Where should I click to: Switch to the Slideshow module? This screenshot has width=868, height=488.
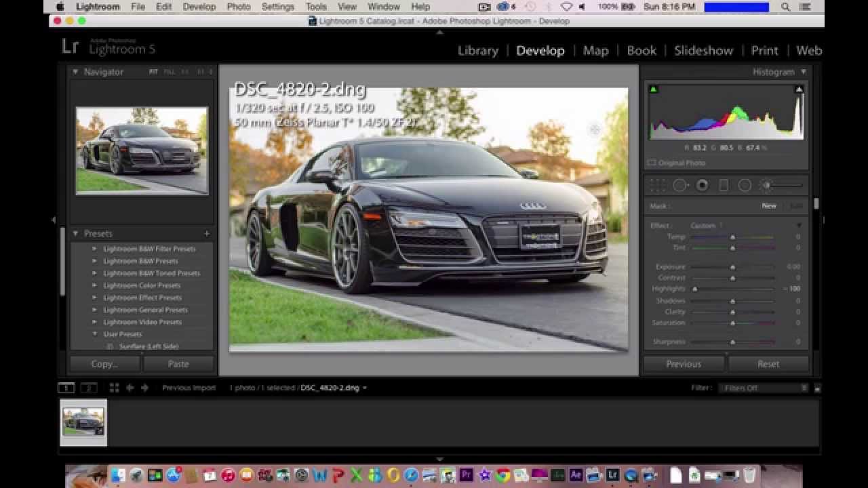coord(703,50)
